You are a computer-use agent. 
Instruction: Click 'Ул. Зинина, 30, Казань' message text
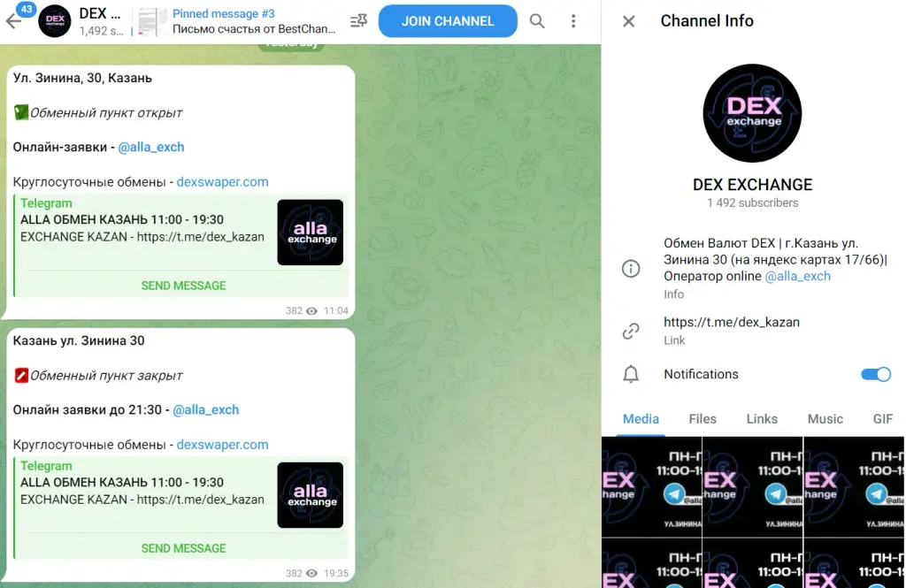[82, 78]
